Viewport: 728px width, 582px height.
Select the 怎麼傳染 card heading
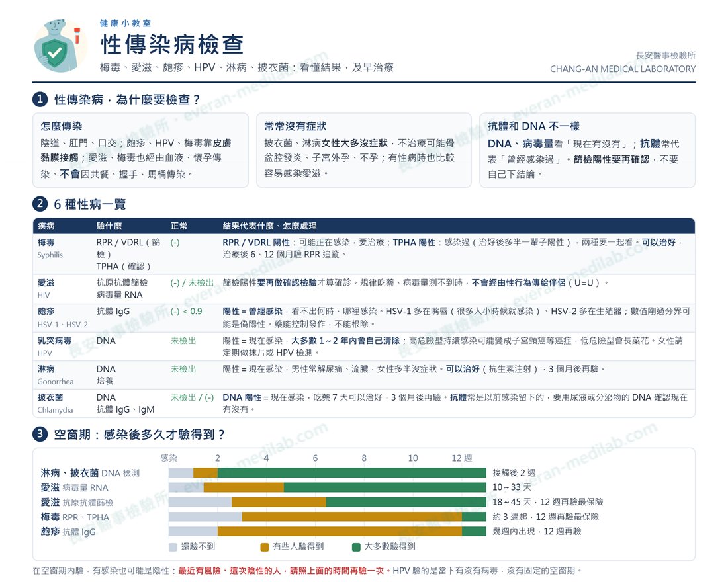62,126
